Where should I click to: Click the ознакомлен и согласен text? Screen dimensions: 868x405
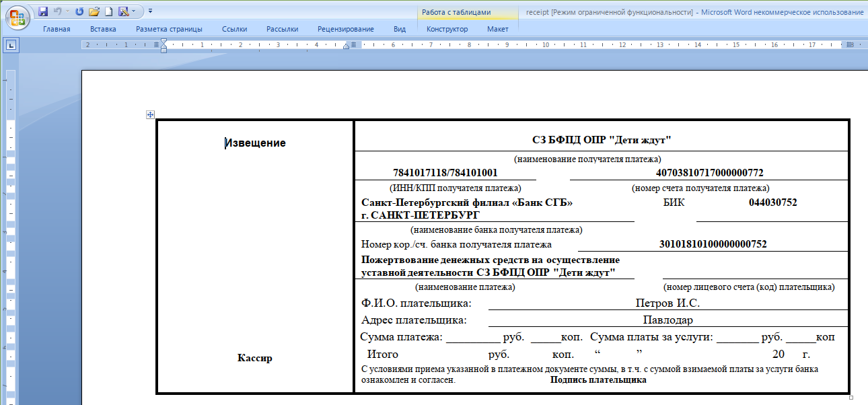coord(408,380)
